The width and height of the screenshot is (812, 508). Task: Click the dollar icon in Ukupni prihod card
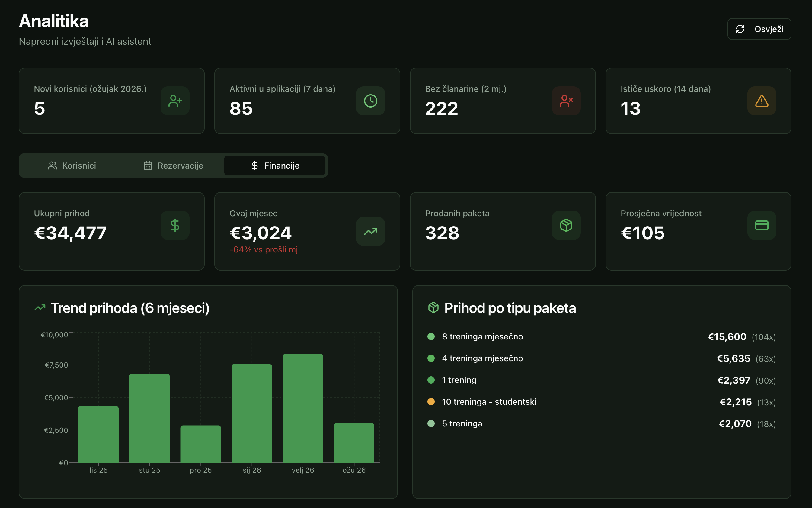coord(175,225)
